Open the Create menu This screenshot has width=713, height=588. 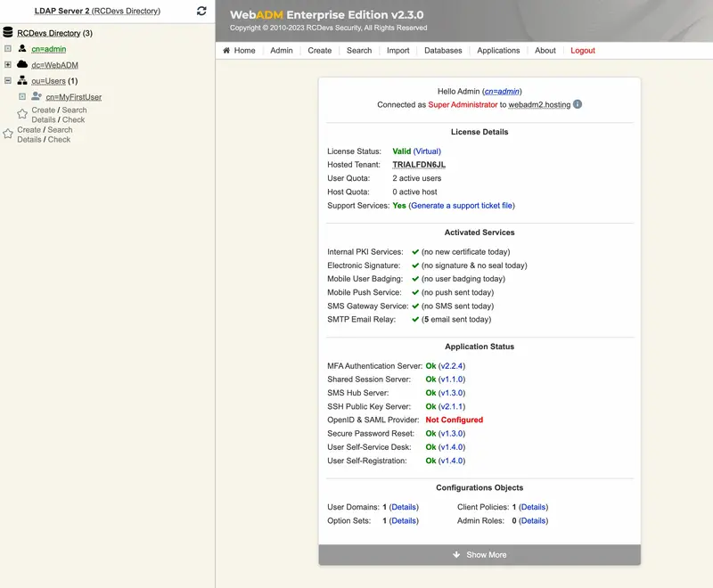320,51
